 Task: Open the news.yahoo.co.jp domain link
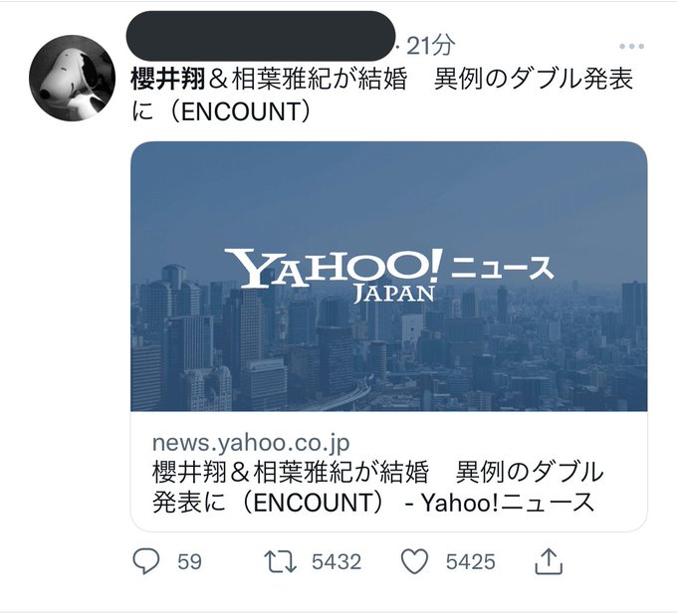(x=251, y=442)
